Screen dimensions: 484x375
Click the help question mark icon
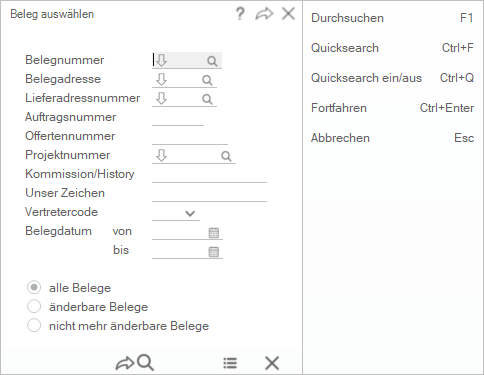coord(240,14)
